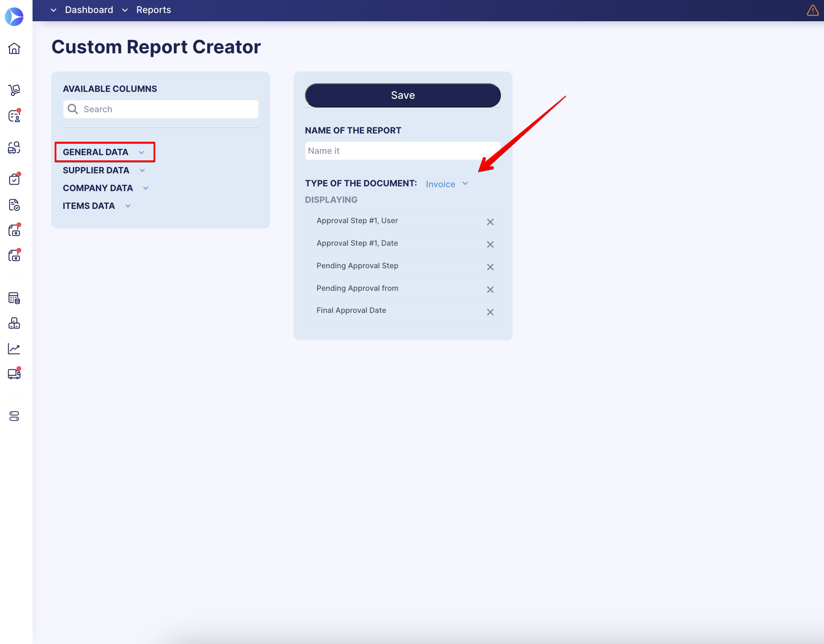Open the second invoice payment sidebar icon
The width and height of the screenshot is (824, 644).
pos(14,255)
